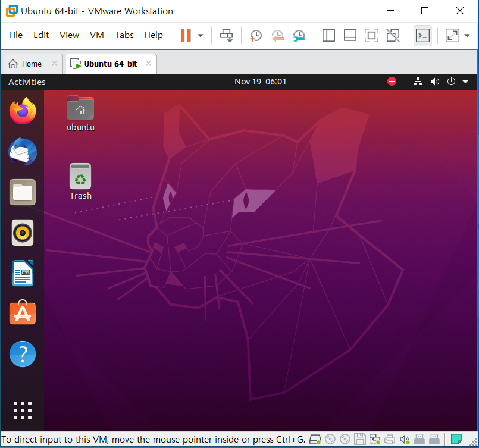Viewport: 479px width, 448px height.
Task: Open the VM menu
Action: click(97, 35)
